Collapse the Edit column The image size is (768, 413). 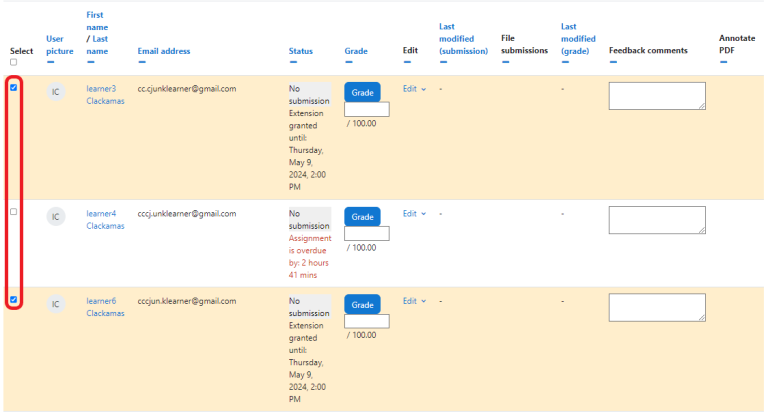tap(407, 62)
